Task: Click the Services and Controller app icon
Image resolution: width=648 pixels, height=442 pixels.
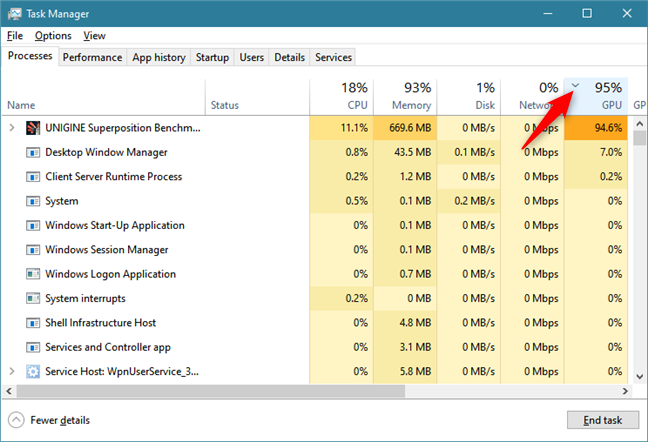Action: (33, 347)
